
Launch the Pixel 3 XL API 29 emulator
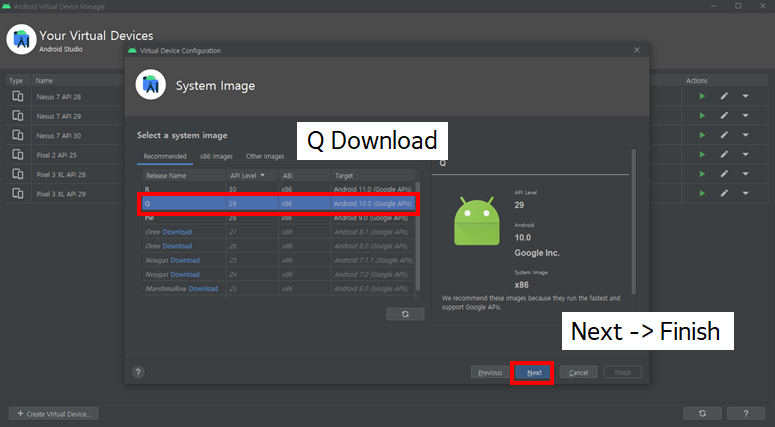[x=702, y=193]
